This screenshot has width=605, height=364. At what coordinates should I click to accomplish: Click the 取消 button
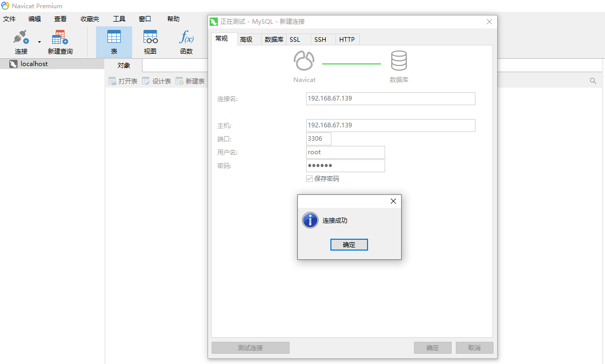[474, 348]
